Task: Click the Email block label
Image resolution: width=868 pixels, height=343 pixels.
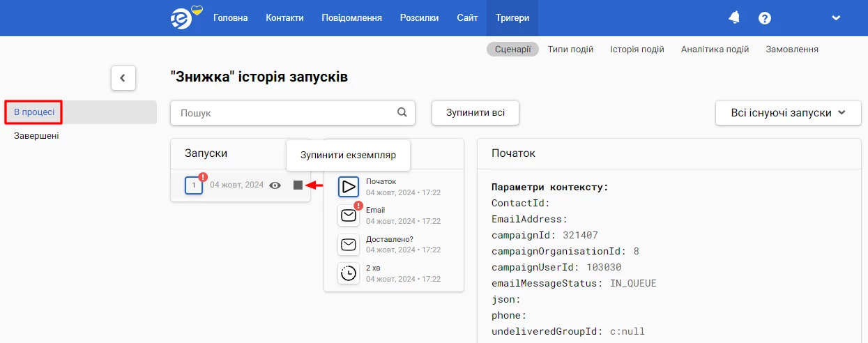Action: [375, 211]
